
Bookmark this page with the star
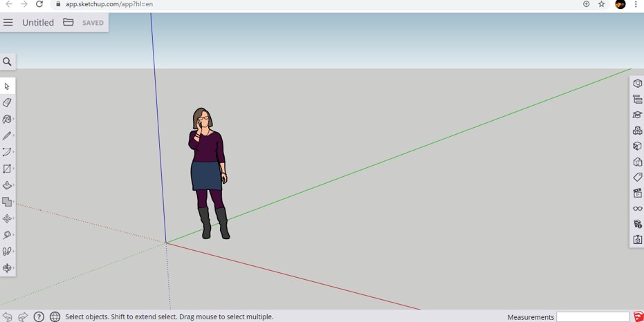pyautogui.click(x=602, y=4)
